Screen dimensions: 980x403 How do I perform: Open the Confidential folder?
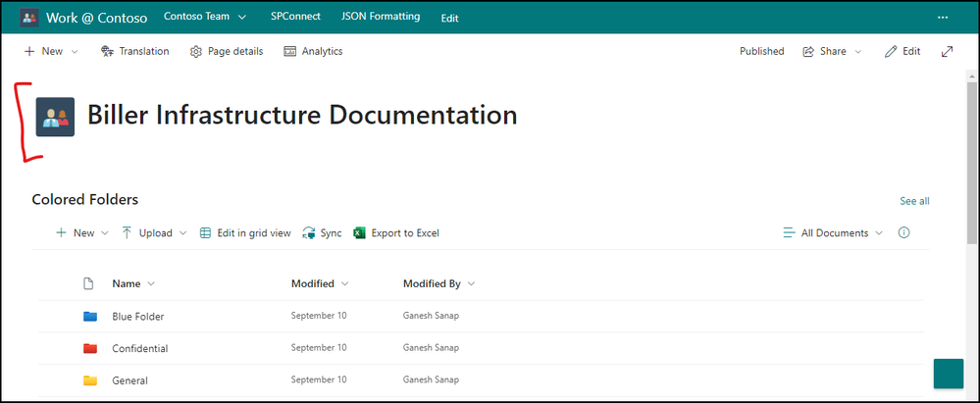140,349
